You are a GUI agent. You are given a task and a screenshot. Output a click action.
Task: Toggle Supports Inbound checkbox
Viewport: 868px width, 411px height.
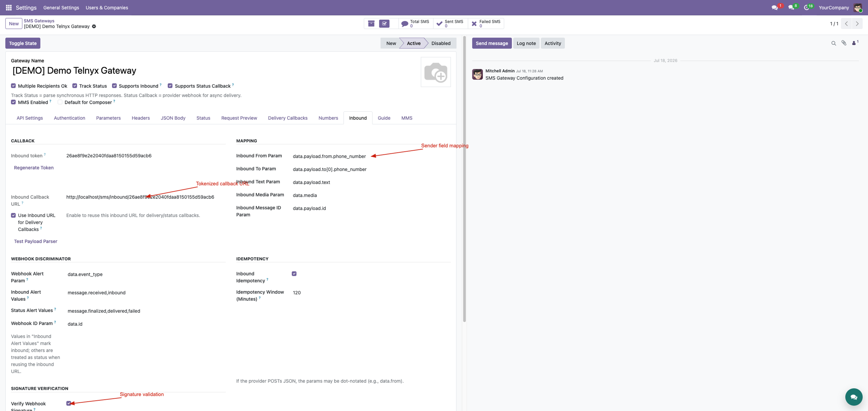(x=114, y=86)
